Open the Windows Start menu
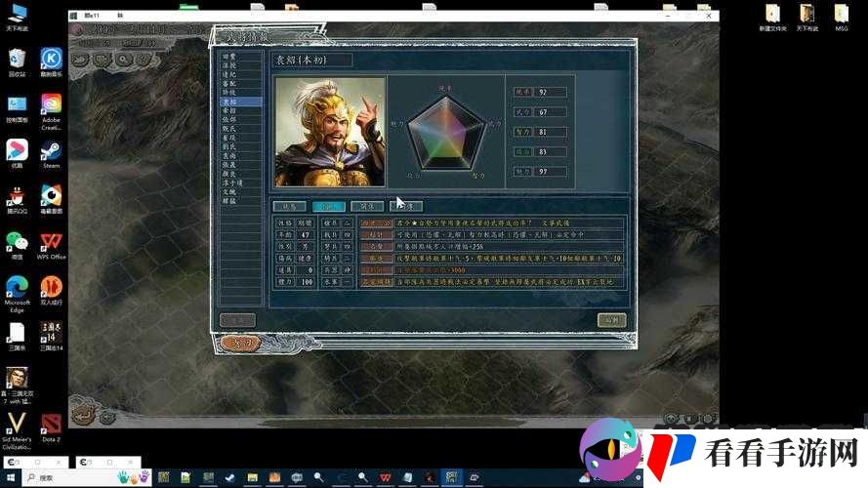The height and width of the screenshot is (488, 868). coord(11,477)
